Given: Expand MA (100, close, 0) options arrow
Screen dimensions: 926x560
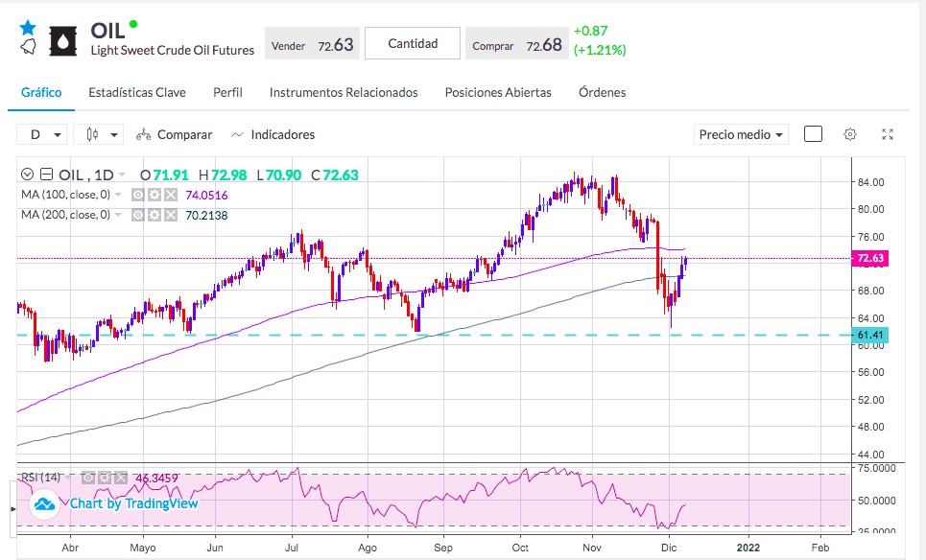Looking at the screenshot, I should (118, 195).
